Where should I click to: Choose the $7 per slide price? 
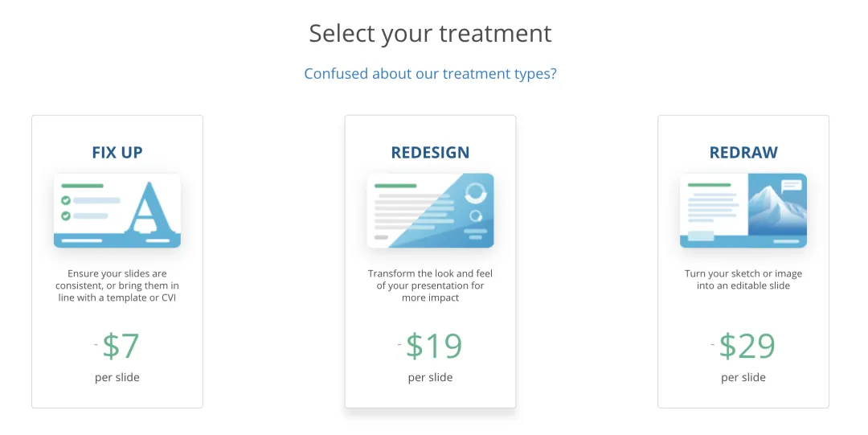point(121,346)
